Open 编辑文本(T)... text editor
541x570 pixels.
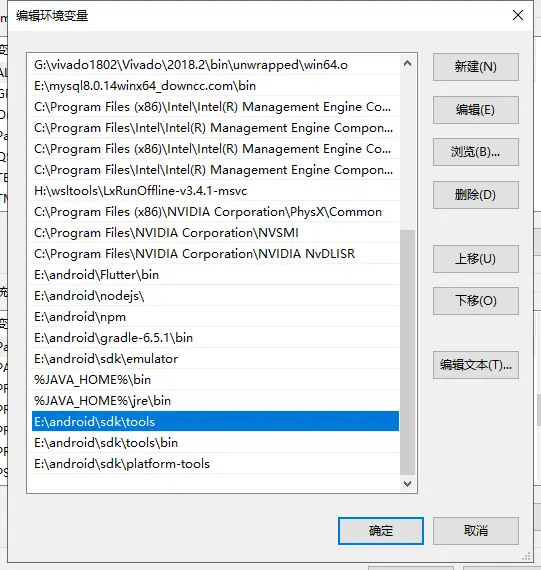(x=476, y=365)
